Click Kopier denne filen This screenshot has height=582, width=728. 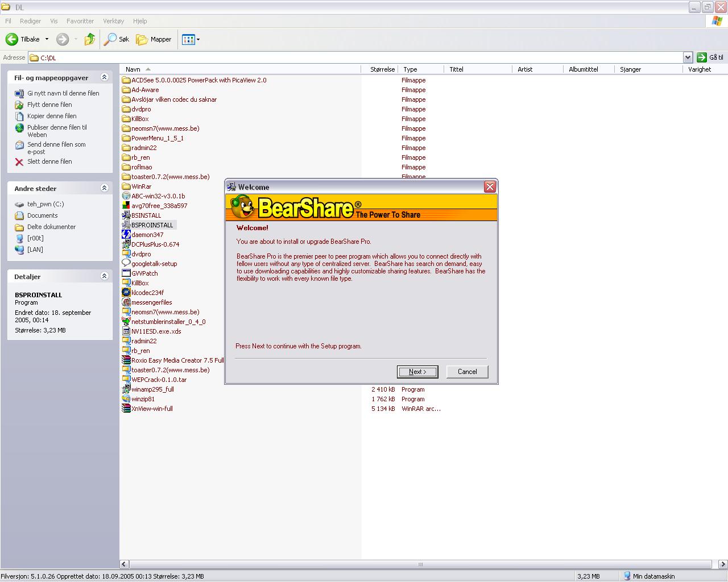click(x=52, y=116)
